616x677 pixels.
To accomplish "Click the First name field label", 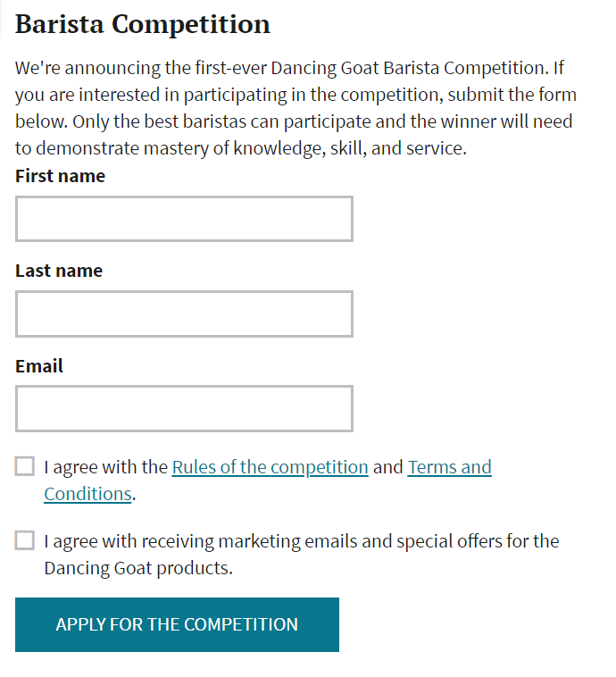I will [60, 176].
